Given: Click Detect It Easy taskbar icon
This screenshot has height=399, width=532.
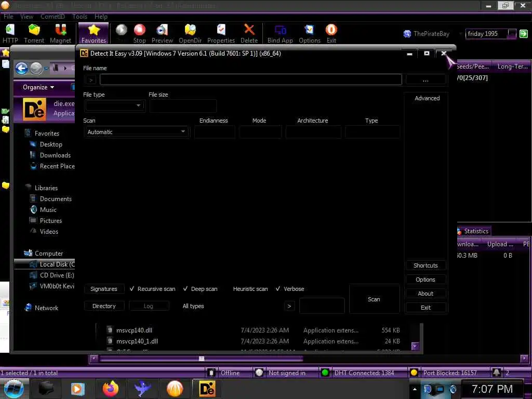Looking at the screenshot, I should (207, 389).
